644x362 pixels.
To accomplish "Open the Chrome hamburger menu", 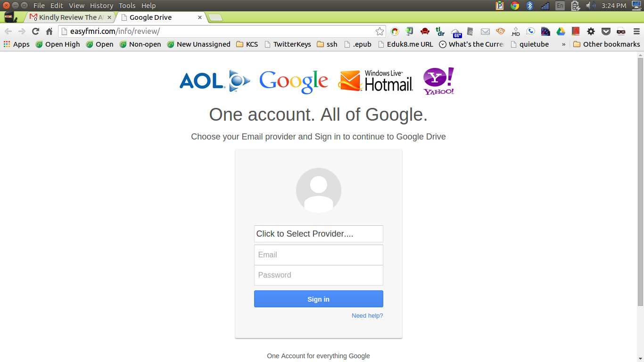I will coord(636,32).
